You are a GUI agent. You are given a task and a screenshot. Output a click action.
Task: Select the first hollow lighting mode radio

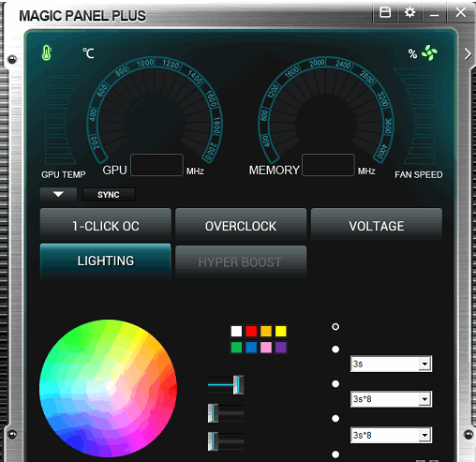pyautogui.click(x=335, y=327)
